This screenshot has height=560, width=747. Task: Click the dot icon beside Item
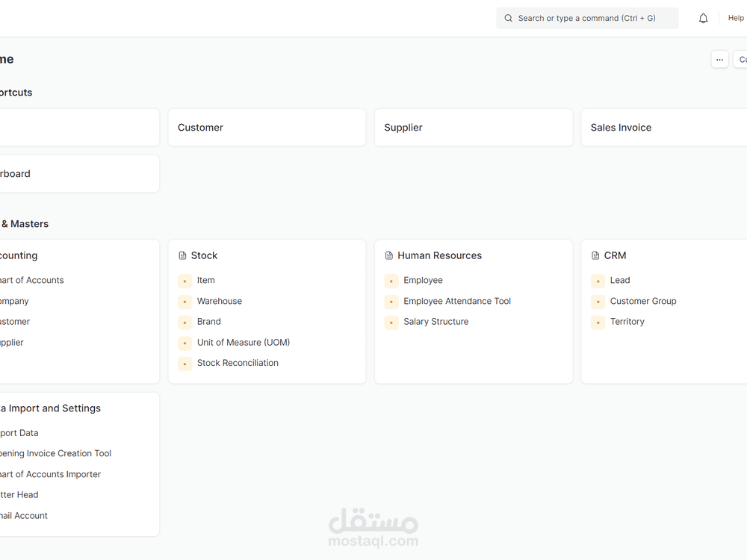pyautogui.click(x=185, y=281)
